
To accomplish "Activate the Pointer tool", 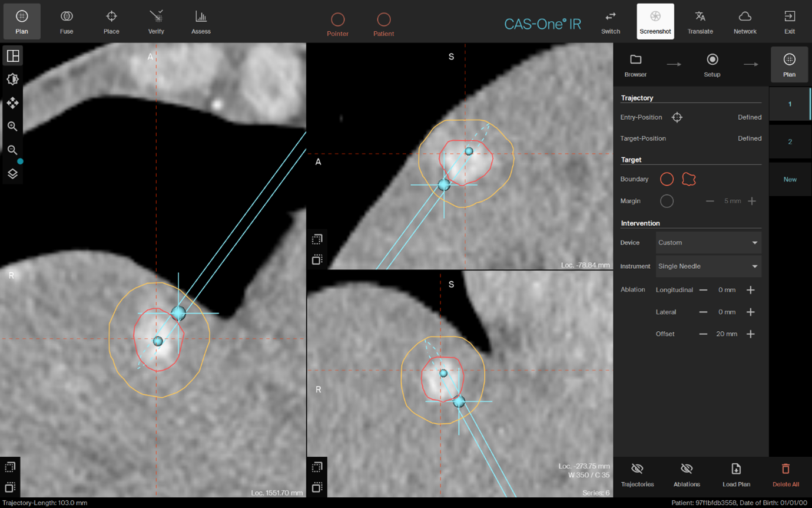I will 337,21.
